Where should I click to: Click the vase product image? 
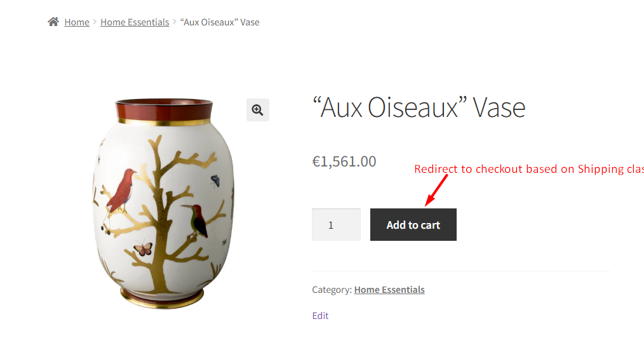click(163, 203)
